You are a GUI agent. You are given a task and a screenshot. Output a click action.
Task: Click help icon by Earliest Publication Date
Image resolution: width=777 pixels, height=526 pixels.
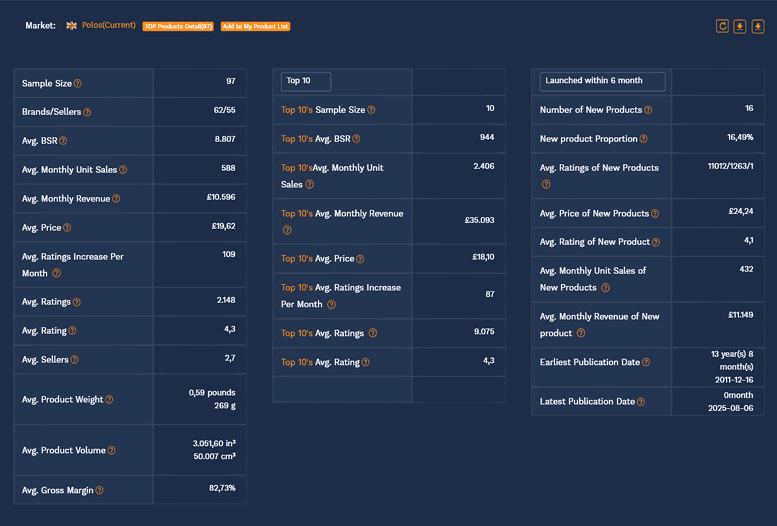[x=646, y=362]
